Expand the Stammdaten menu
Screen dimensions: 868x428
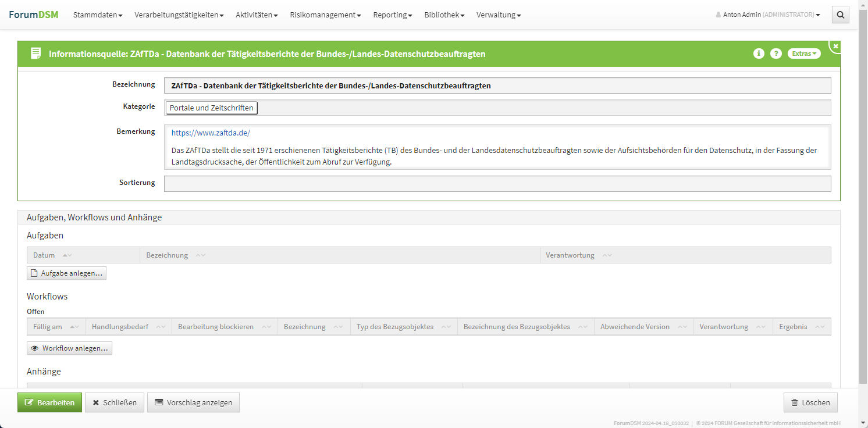(97, 15)
